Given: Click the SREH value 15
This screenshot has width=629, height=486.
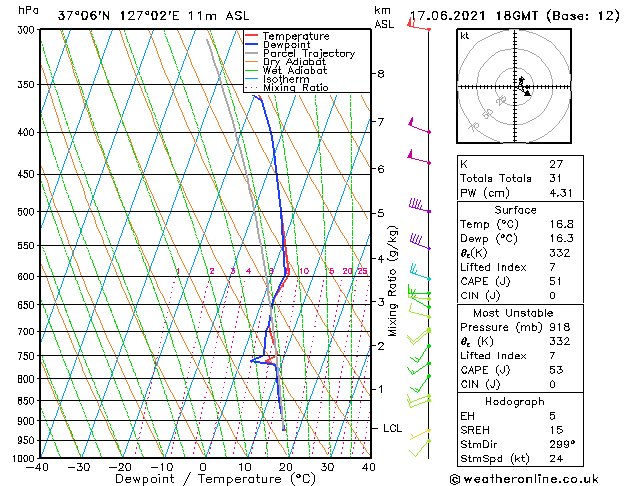Looking at the screenshot, I should pos(556,430).
